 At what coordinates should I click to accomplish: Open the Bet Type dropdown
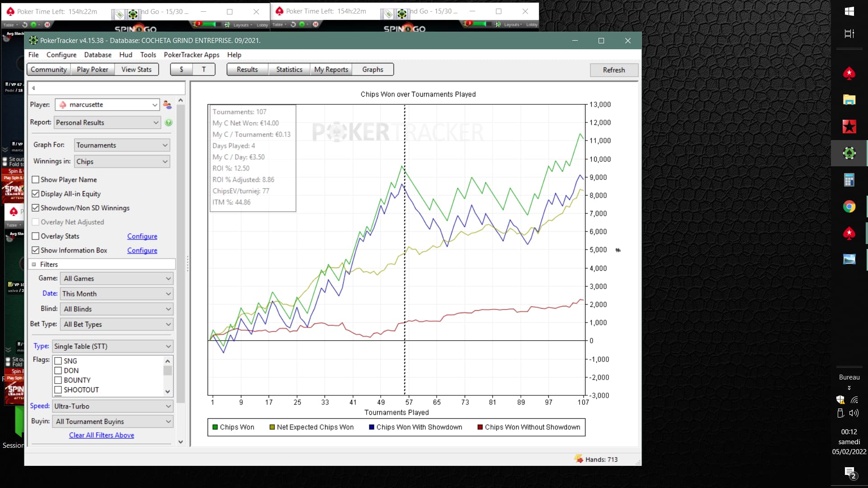[117, 324]
